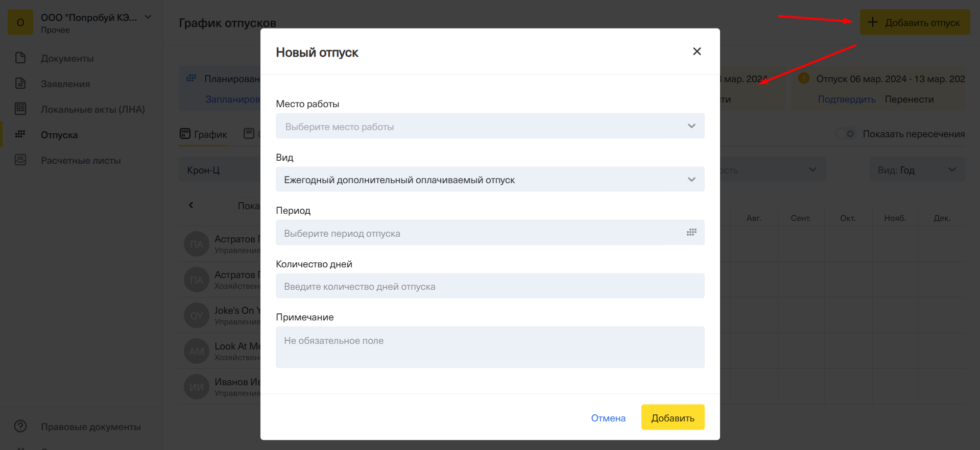Image resolution: width=980 pixels, height=450 pixels.
Task: Expand the Место работы dropdown
Action: point(691,126)
